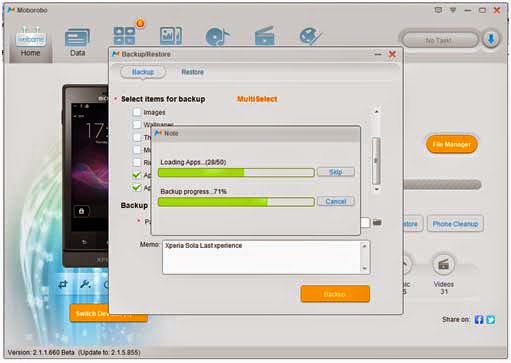Cancel the backup progress
The height and width of the screenshot is (363, 511).
coord(336,201)
